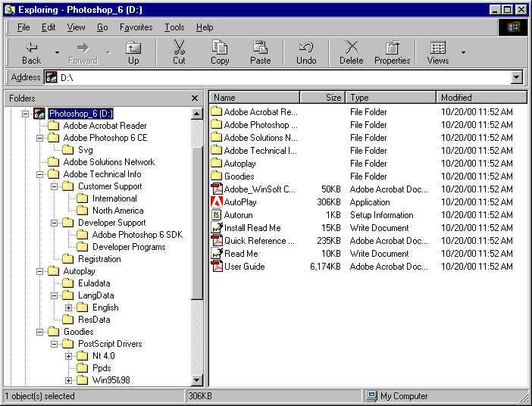Open the File menu
The image size is (532, 406).
click(x=23, y=27)
